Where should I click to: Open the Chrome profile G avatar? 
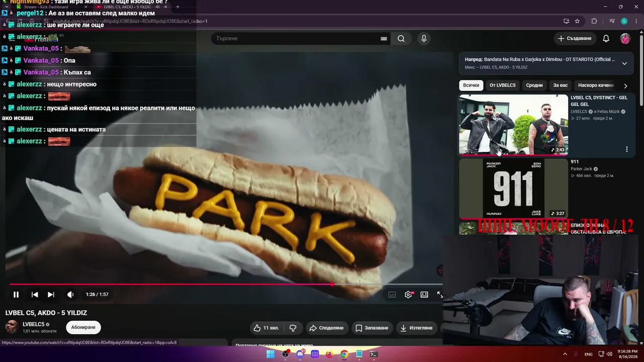[624, 21]
